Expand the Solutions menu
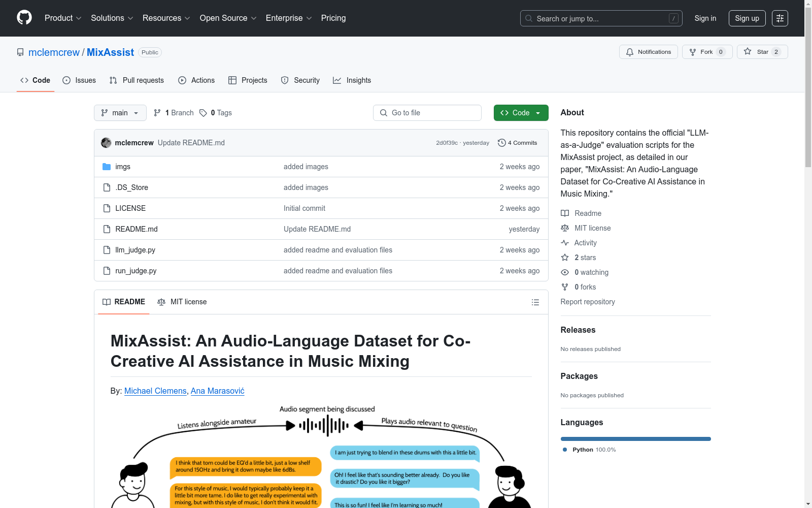This screenshot has width=812, height=508. pyautogui.click(x=112, y=18)
